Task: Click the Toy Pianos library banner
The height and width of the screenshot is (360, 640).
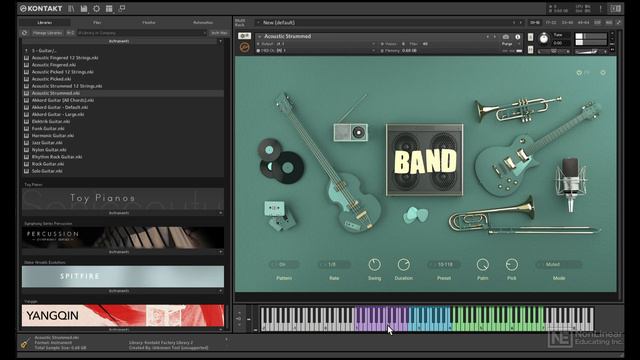Action: [x=122, y=199]
